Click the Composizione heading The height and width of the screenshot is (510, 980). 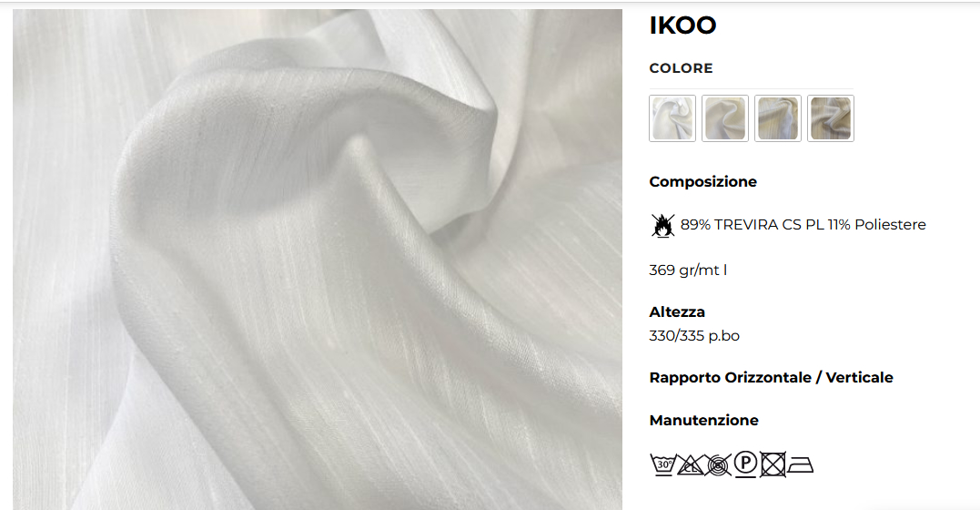pyautogui.click(x=703, y=181)
